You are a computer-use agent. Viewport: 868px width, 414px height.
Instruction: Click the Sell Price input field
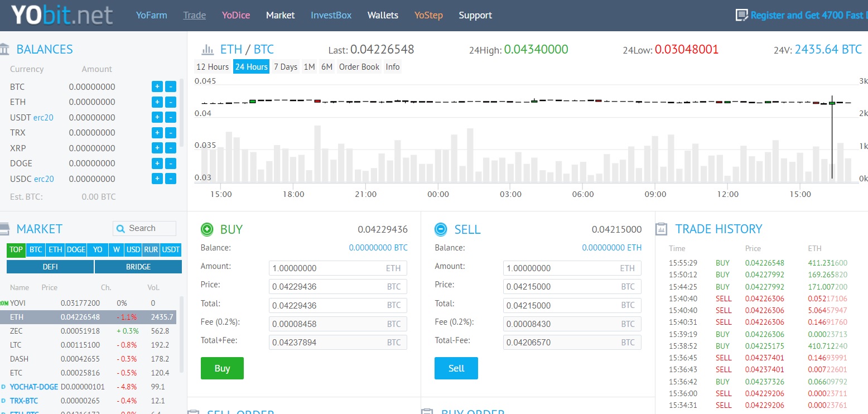[572, 287]
